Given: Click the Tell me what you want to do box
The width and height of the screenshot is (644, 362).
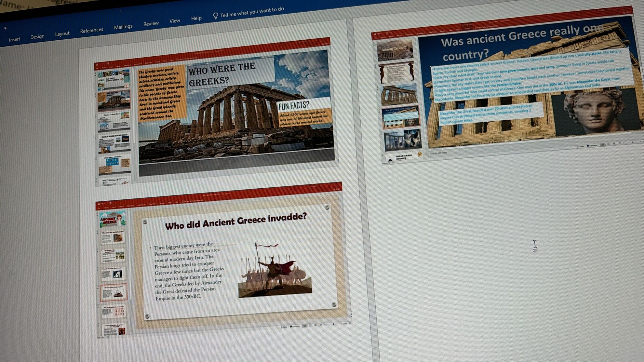Looking at the screenshot, I should (252, 12).
